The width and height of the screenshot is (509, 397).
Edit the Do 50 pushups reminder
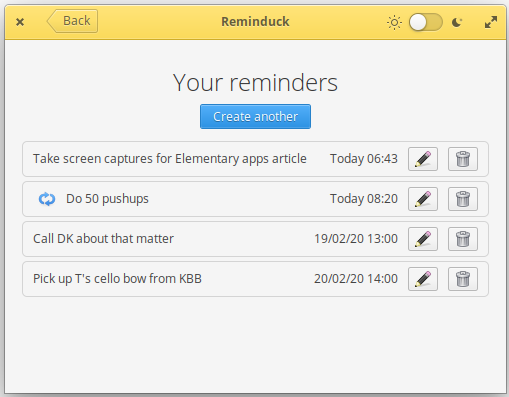[423, 199]
